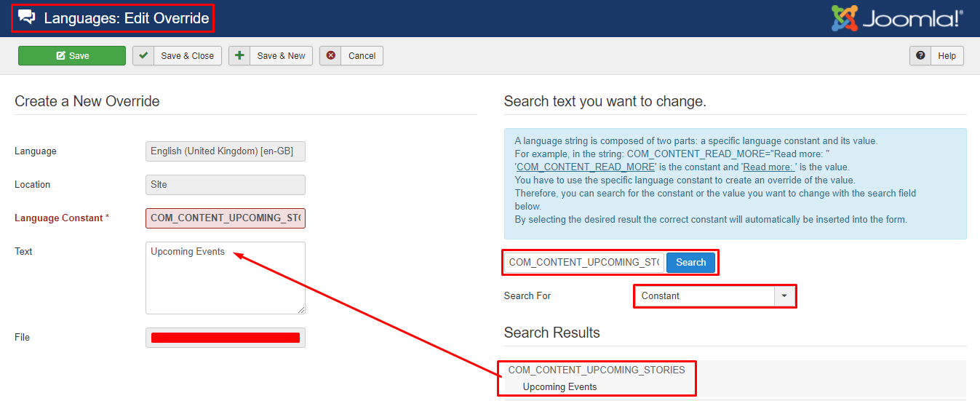Image resolution: width=980 pixels, height=401 pixels.
Task: Click the Help question mark icon
Action: (x=920, y=56)
